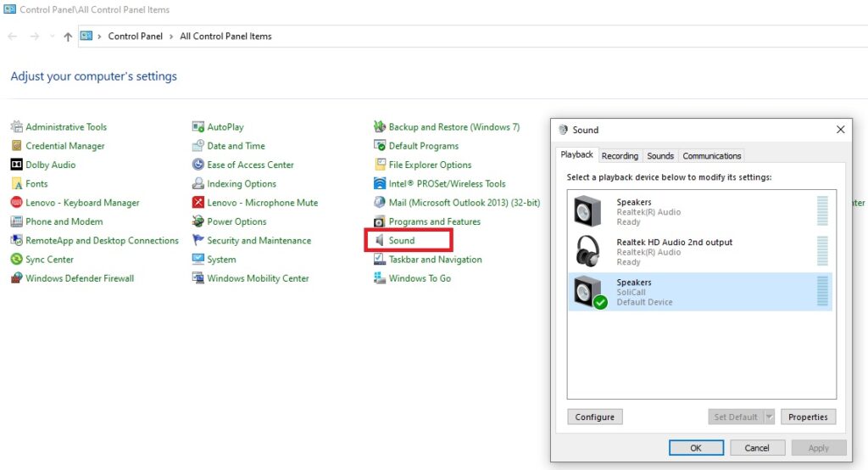This screenshot has height=470, width=868.
Task: Click the Taskbar and Navigation text link
Action: tap(435, 260)
